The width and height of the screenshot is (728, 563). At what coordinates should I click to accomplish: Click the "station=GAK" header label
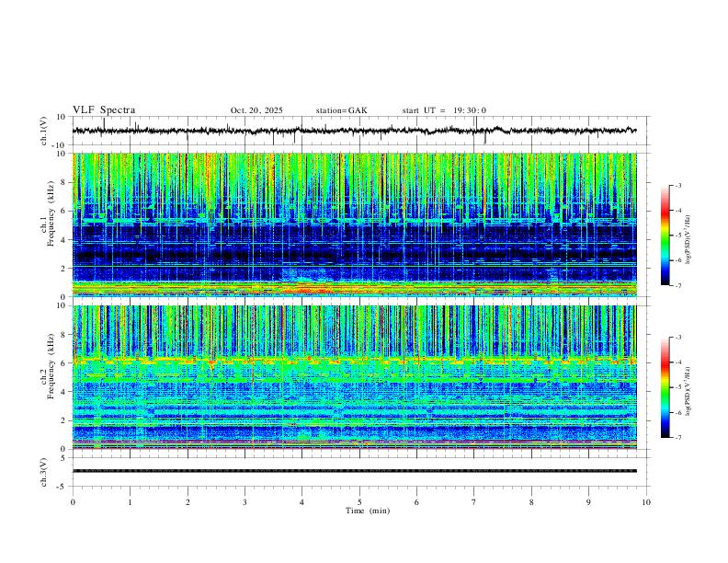(x=341, y=110)
